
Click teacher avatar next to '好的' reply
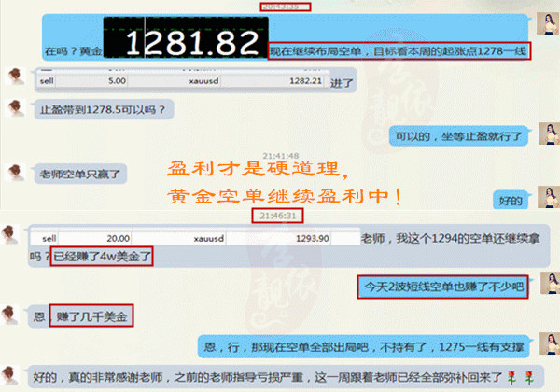pyautogui.click(x=549, y=197)
